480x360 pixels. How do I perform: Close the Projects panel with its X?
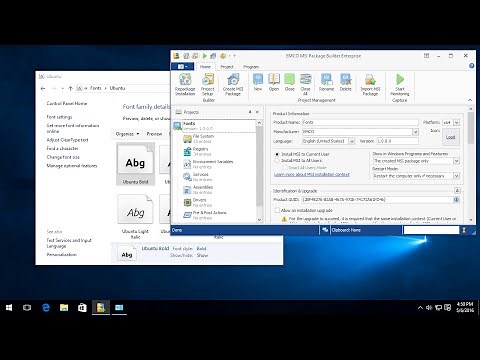pos(257,112)
